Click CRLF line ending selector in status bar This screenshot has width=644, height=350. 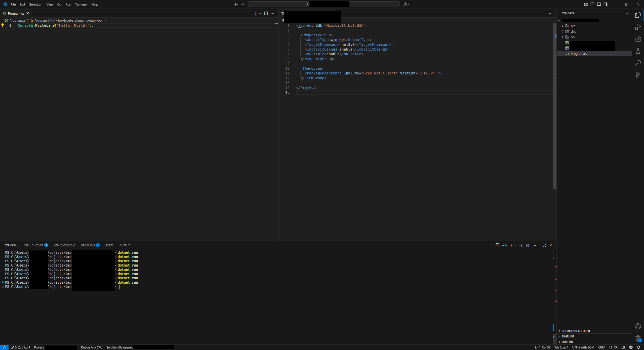[x=601, y=347]
